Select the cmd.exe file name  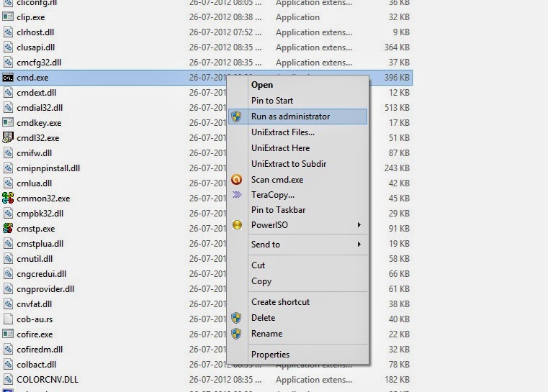pyautogui.click(x=32, y=78)
